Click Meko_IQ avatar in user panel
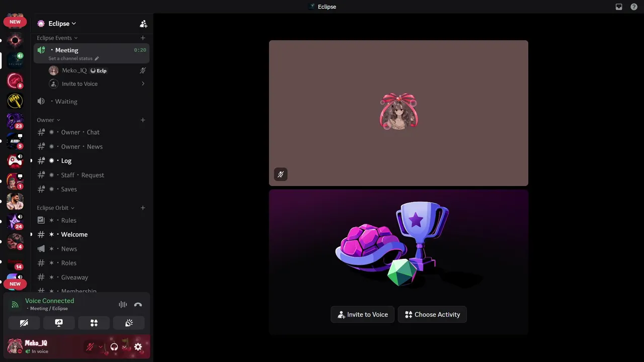Screen dimensions: 644x362 [15, 346]
